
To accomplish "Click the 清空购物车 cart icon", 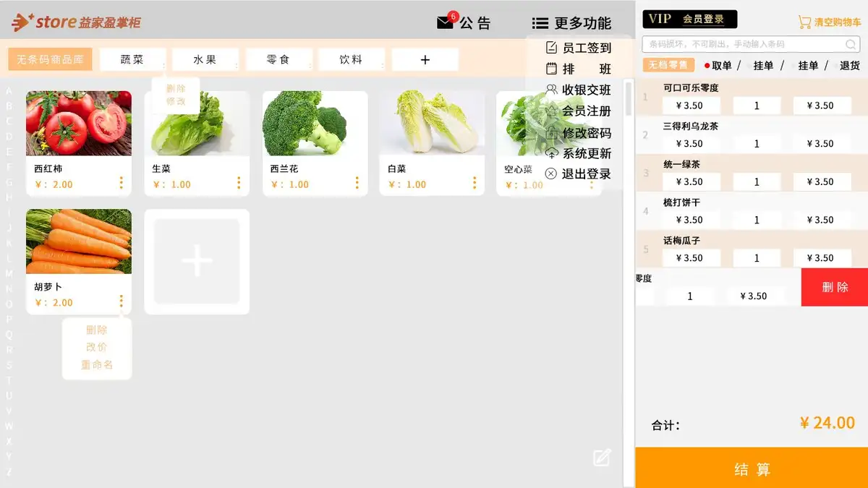I will (x=804, y=22).
